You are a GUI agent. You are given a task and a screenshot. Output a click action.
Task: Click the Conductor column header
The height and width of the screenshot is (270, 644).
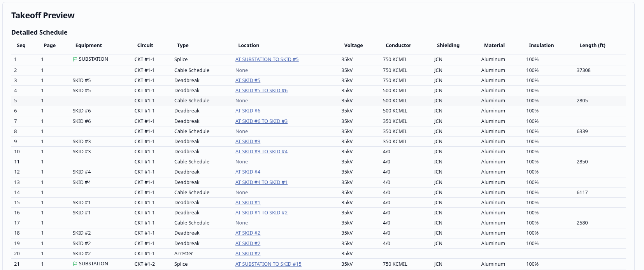(398, 46)
